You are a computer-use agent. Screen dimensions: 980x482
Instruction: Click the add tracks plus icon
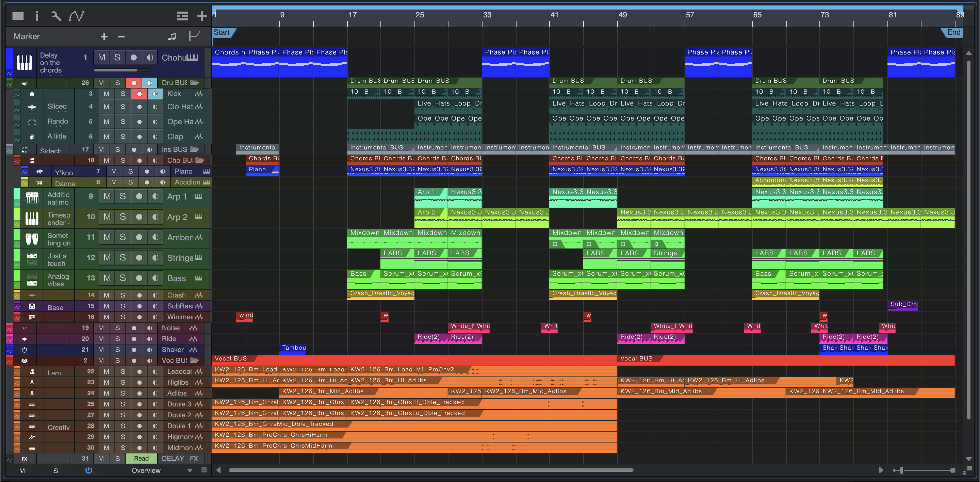[201, 16]
